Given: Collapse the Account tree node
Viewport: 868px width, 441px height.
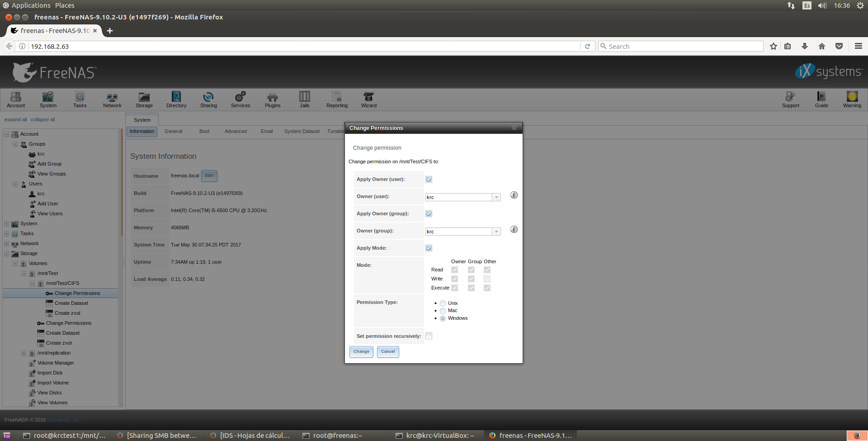Looking at the screenshot, I should click(6, 134).
